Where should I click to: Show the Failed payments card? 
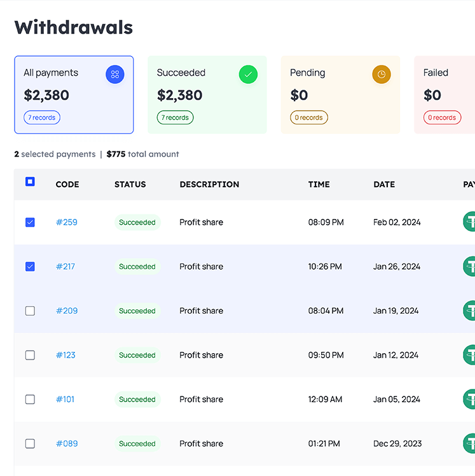point(445,95)
